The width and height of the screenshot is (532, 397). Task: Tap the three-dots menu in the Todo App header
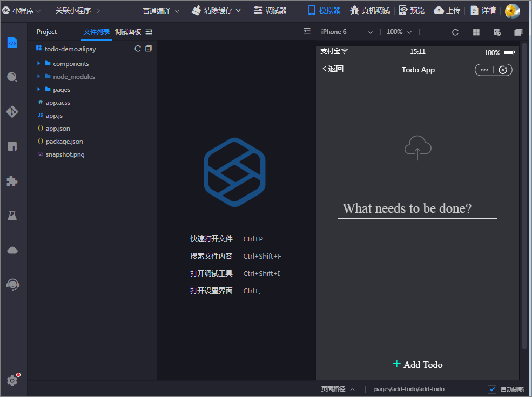(x=484, y=70)
